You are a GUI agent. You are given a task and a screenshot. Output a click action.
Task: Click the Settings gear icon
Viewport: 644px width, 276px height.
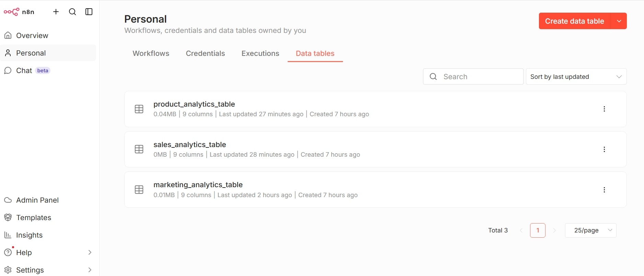click(8, 270)
